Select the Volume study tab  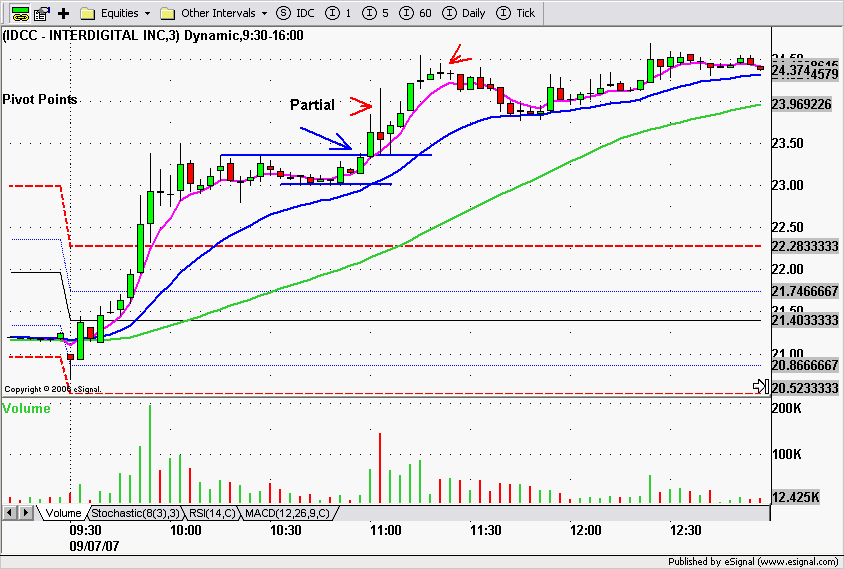coord(62,513)
